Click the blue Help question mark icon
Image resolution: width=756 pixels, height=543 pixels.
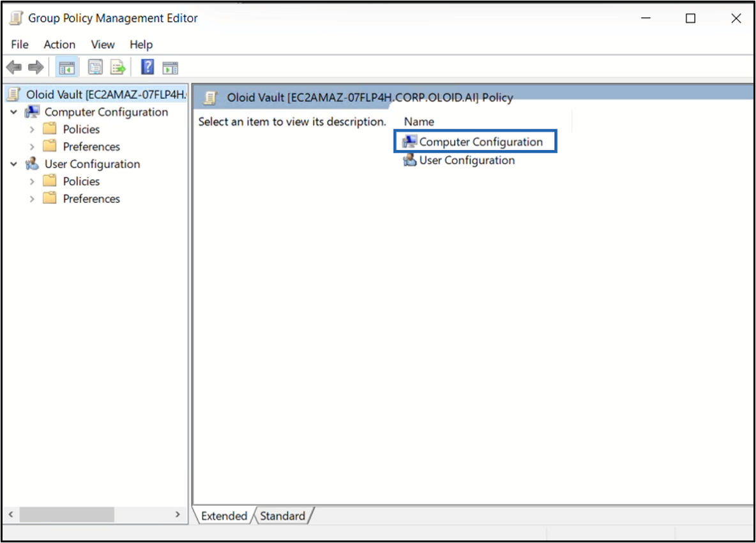point(147,66)
